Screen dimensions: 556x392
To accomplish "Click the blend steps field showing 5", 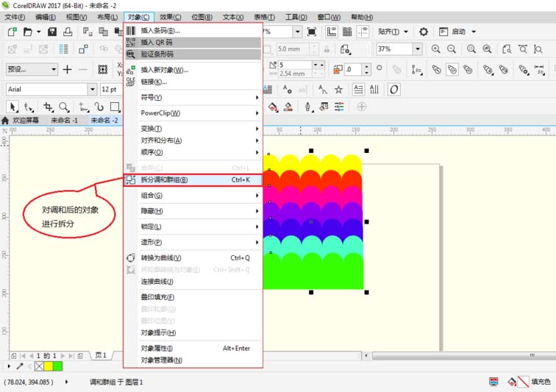I will 295,65.
